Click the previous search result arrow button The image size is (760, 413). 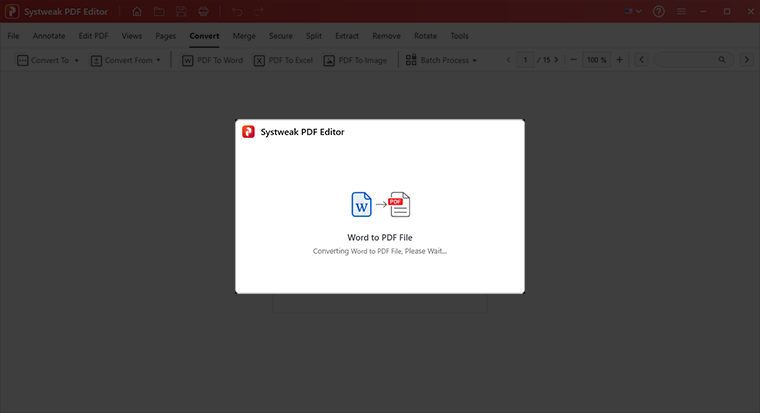pos(641,60)
